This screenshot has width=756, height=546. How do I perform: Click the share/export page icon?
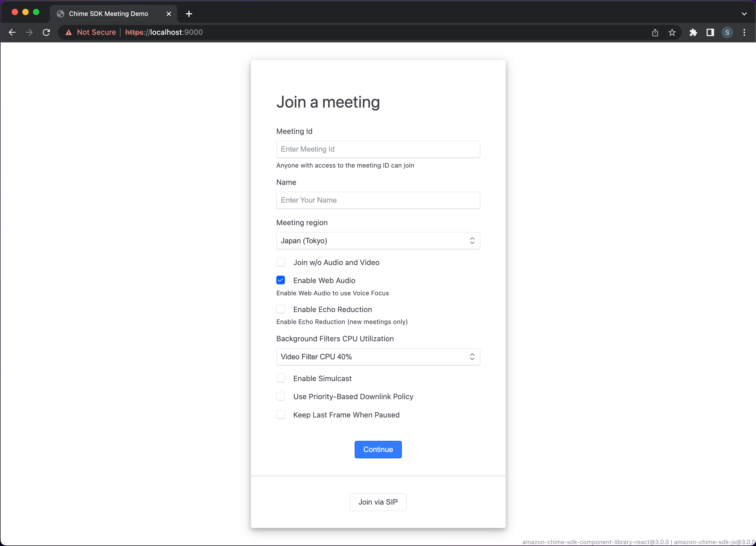[x=655, y=32]
